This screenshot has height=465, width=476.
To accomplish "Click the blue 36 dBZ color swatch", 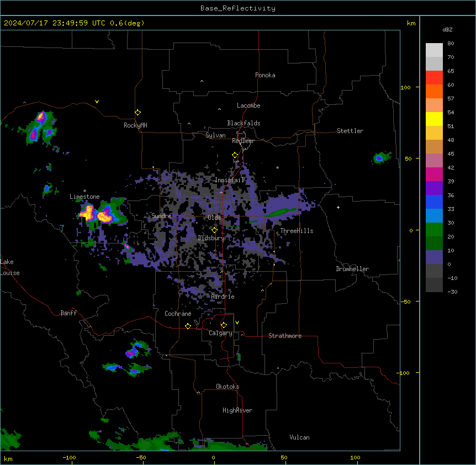I will click(x=434, y=202).
